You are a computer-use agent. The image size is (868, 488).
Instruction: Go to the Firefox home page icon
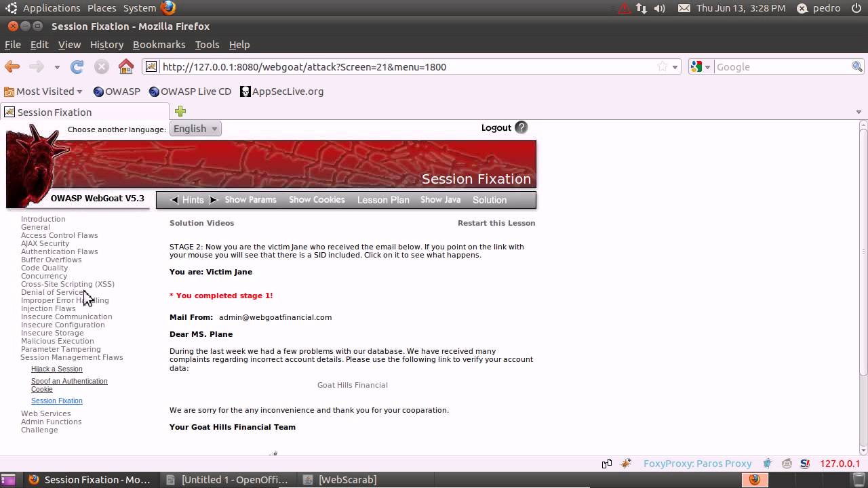pos(126,66)
